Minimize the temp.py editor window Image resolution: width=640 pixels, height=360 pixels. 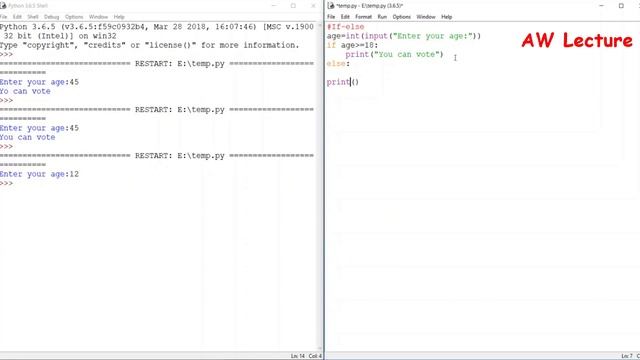(601, 6)
